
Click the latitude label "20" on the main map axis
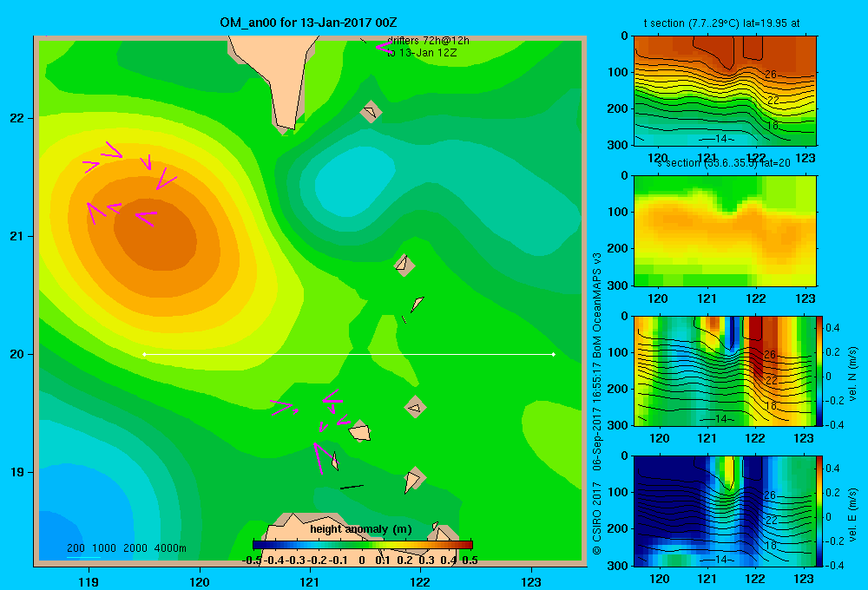click(x=17, y=354)
